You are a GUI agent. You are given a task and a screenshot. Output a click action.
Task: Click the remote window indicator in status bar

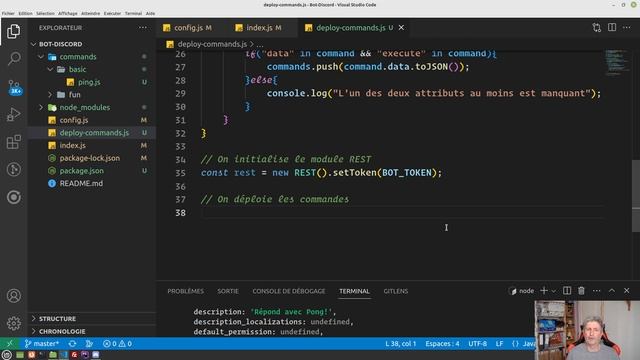[10, 344]
